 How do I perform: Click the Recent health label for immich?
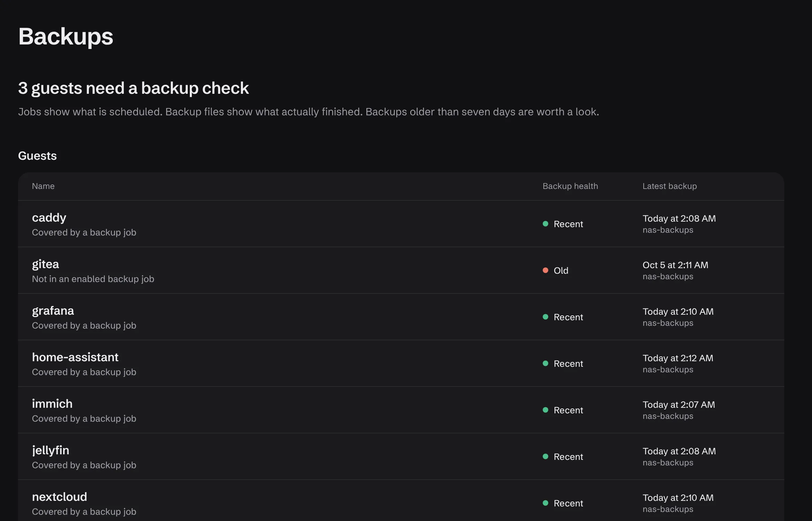pyautogui.click(x=568, y=410)
